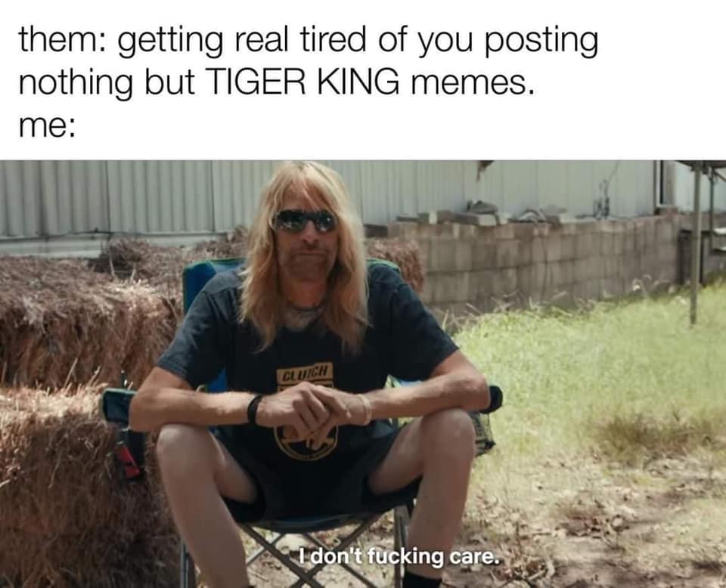
Task: Click the TIGER KING words in caption
Action: pos(304,83)
